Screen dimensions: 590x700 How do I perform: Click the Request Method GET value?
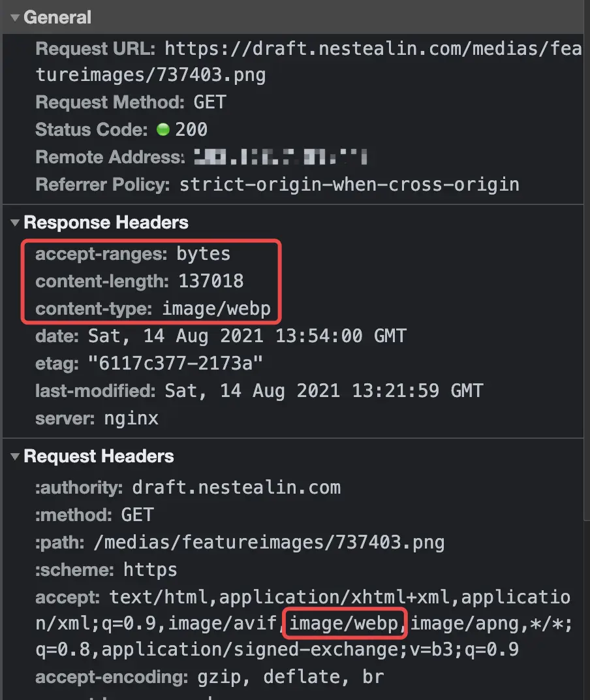[x=210, y=103]
